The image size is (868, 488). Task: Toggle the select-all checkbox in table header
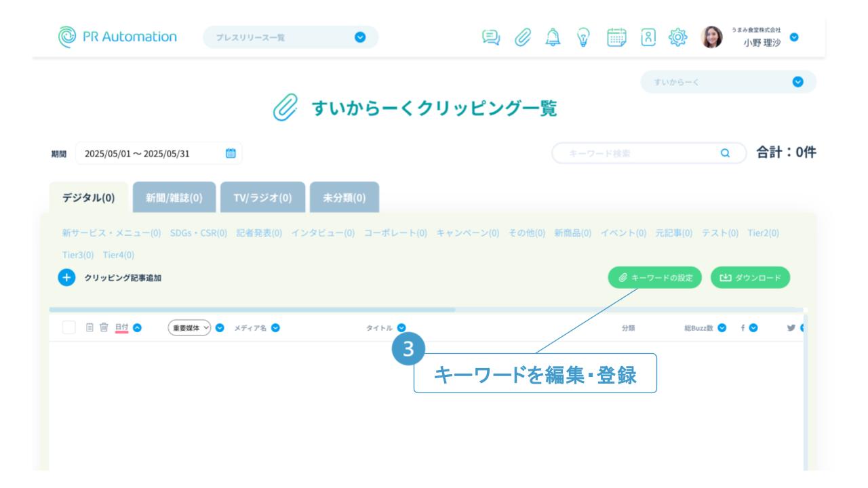(69, 327)
